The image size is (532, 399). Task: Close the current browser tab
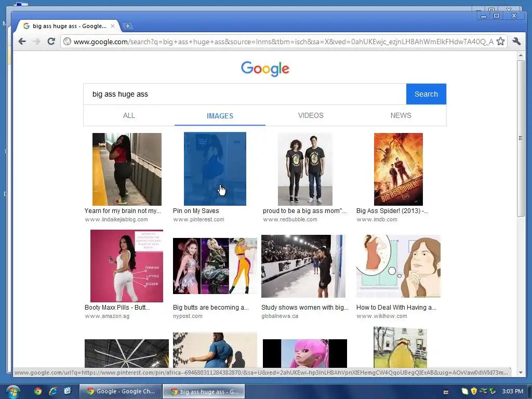click(113, 26)
